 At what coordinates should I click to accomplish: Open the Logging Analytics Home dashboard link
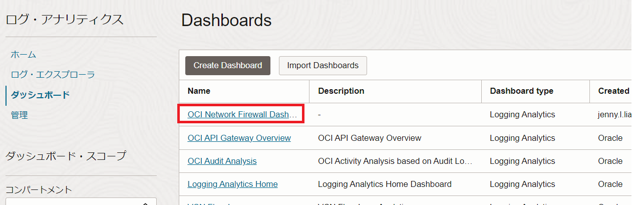tap(232, 184)
